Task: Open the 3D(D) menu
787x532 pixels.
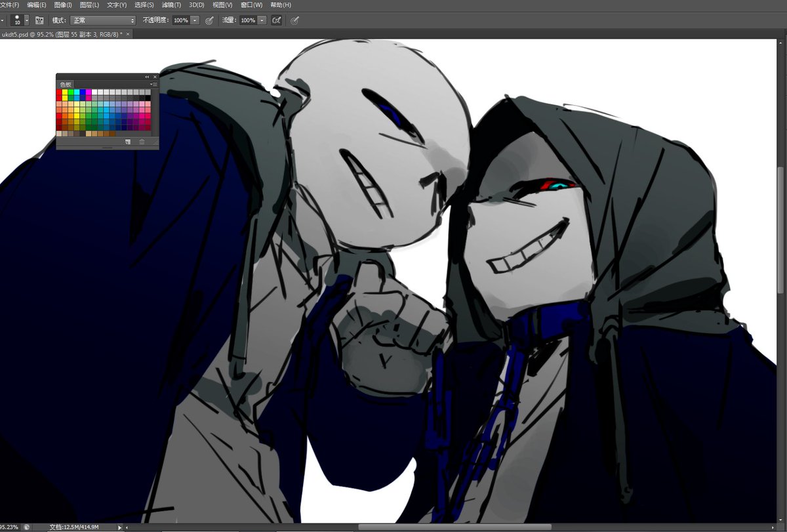Action: pos(197,5)
